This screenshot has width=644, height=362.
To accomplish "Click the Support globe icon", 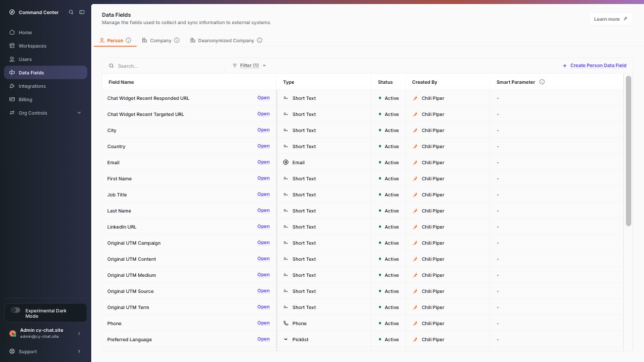I will 12,351.
